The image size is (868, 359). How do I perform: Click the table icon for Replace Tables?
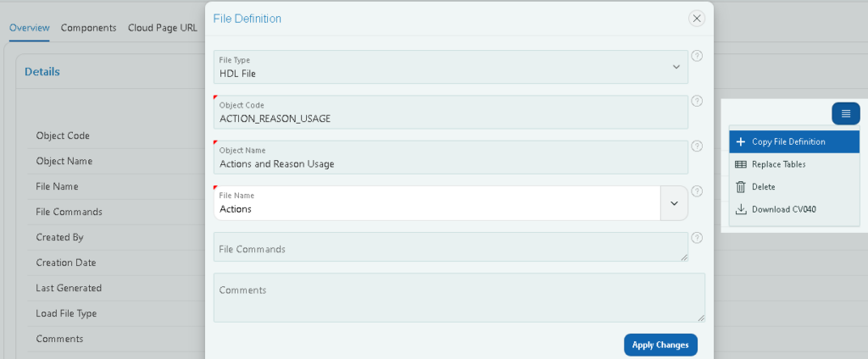point(741,164)
